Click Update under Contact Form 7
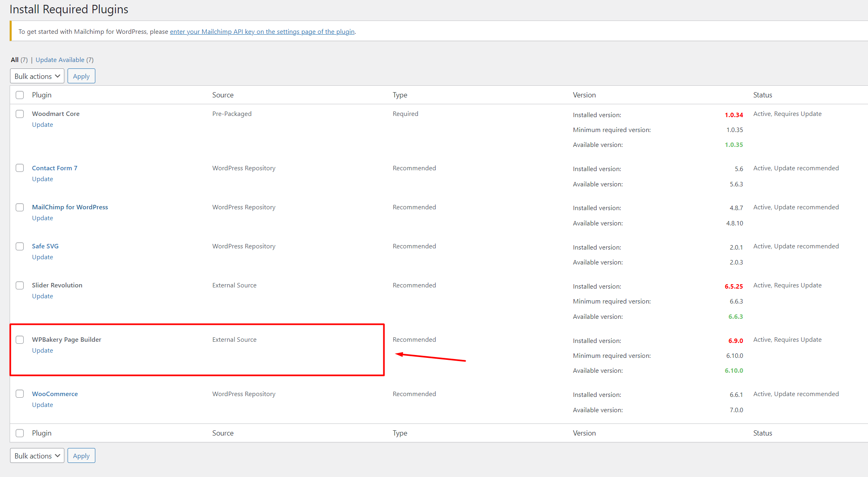Viewport: 868px width, 477px height. tap(43, 179)
